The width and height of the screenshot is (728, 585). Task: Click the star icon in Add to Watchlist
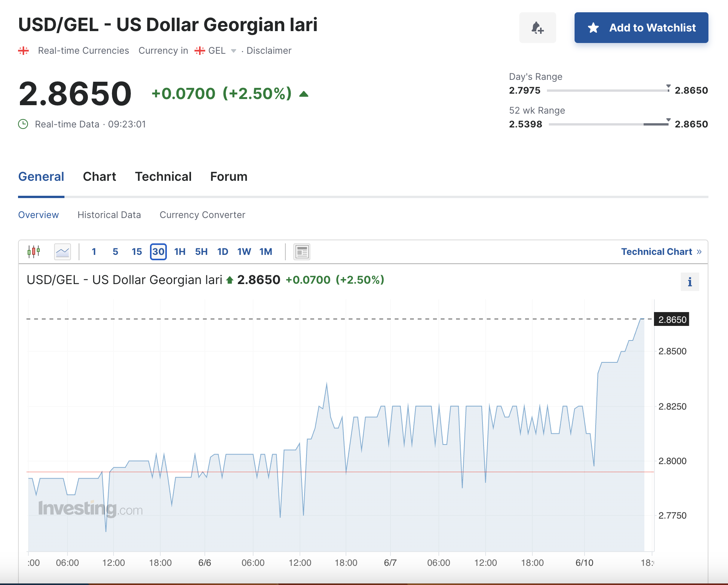(x=593, y=27)
